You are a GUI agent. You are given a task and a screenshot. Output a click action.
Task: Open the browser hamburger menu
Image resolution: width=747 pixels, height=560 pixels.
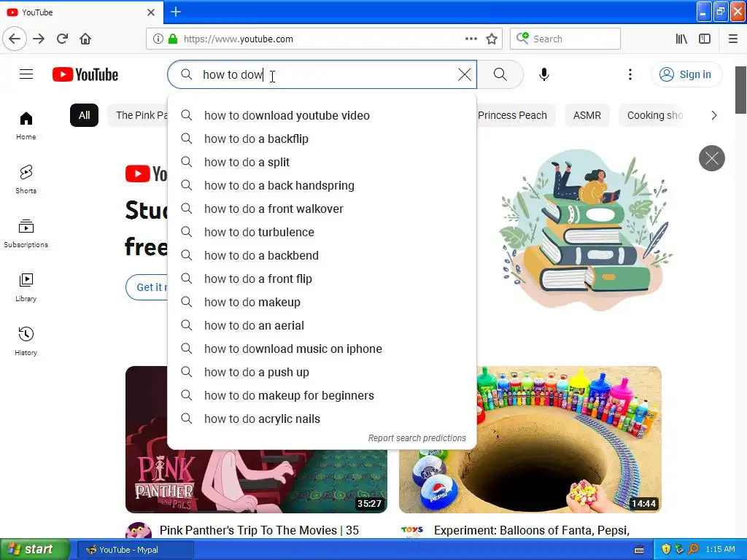732,39
